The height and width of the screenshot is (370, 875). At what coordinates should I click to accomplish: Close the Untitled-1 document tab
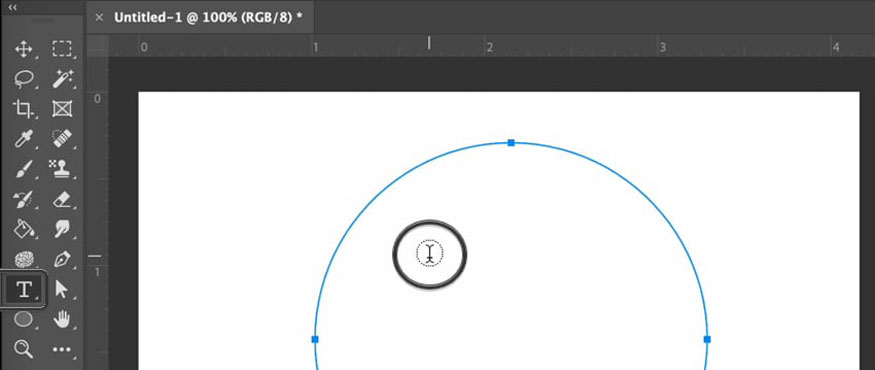pyautogui.click(x=99, y=17)
